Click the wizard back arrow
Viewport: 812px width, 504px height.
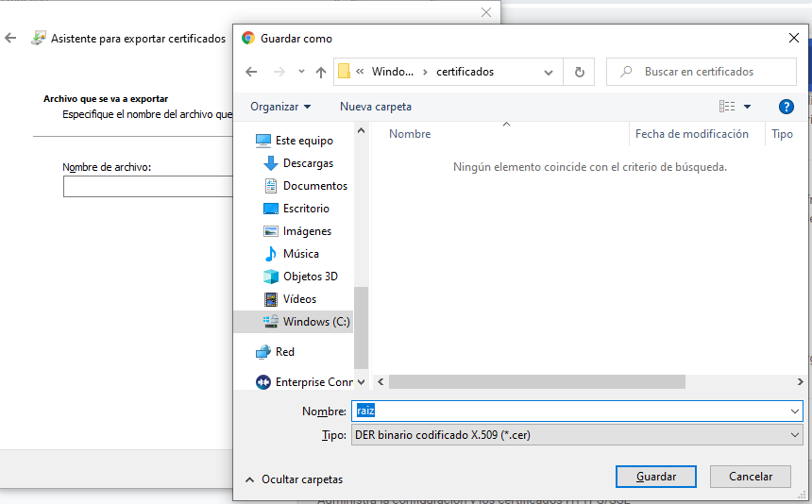(x=10, y=39)
